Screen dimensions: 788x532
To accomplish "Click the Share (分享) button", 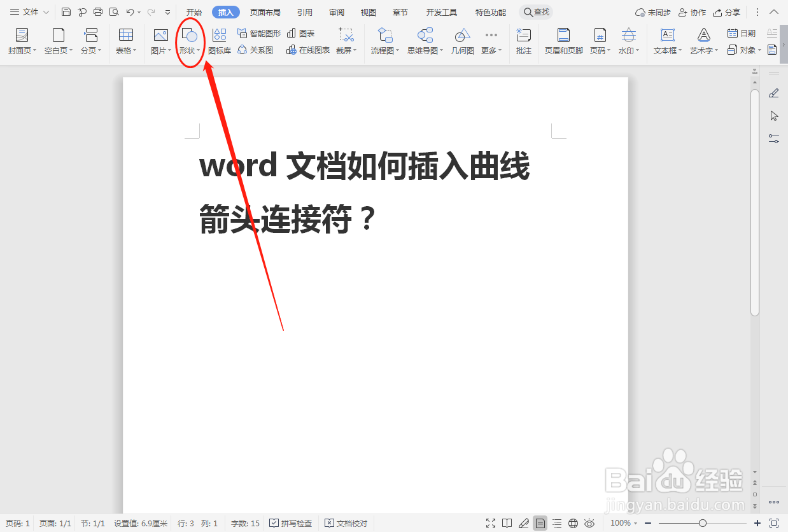I will 727,12.
